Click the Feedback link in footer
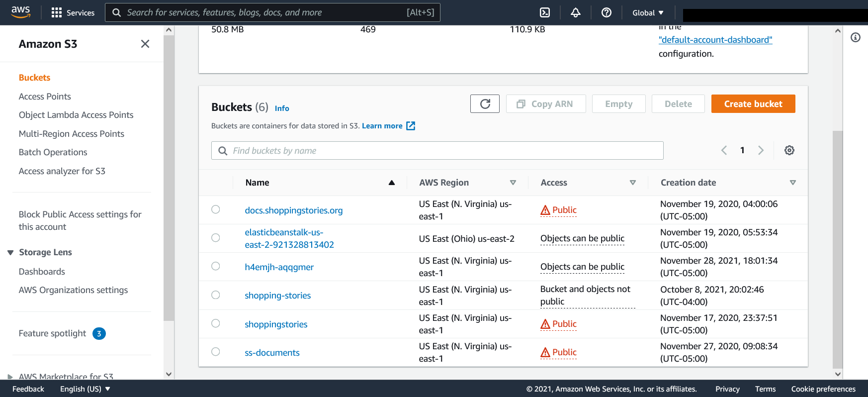This screenshot has height=397, width=868. coord(28,389)
